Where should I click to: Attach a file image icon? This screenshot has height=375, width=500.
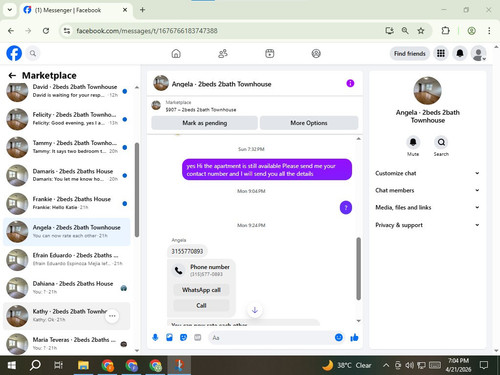(x=169, y=338)
